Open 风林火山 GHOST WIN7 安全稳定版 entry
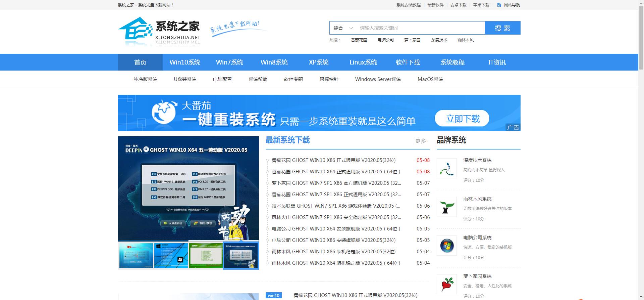 336,217
